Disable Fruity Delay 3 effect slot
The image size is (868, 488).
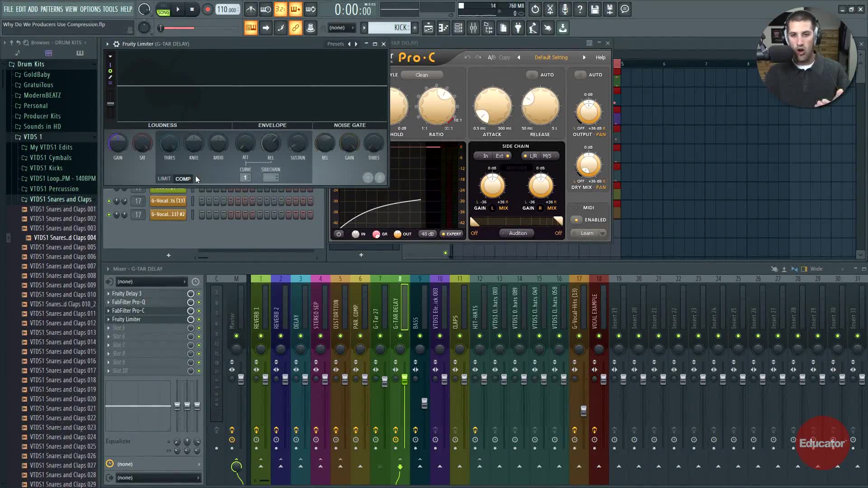(x=198, y=294)
